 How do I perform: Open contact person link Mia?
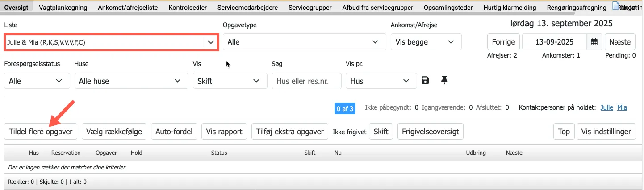(622, 107)
